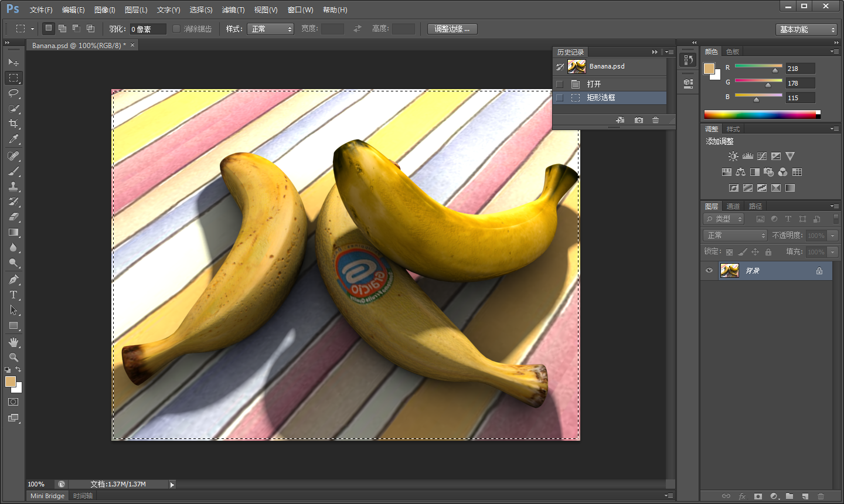Open the marquee tool preset picker arrow
This screenshot has width=844, height=504.
click(32, 29)
